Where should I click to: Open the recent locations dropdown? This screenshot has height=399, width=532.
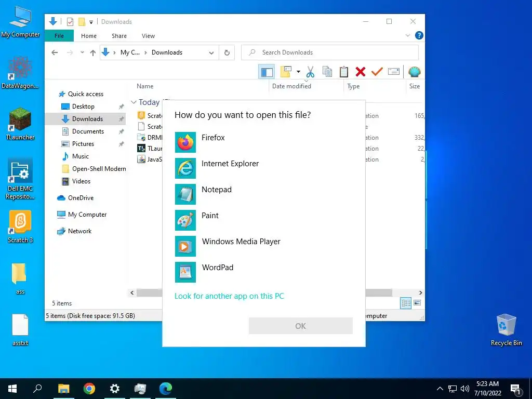(x=82, y=52)
